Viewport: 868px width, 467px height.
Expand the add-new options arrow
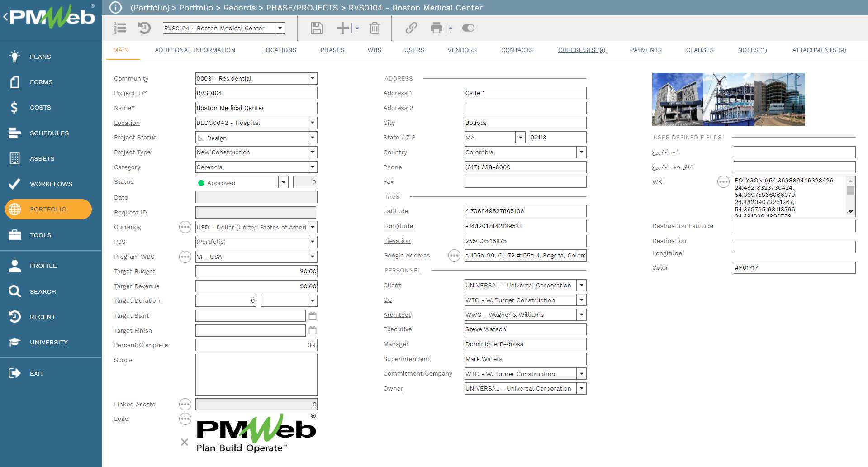point(357,28)
